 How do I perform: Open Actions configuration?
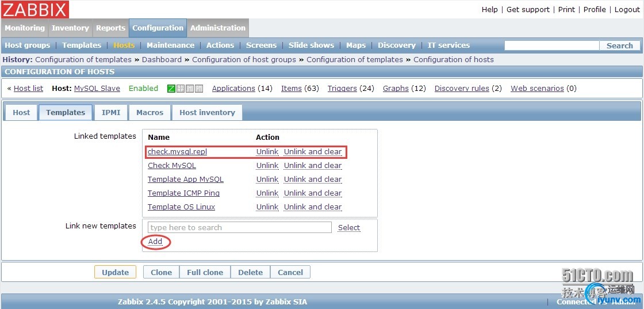(x=220, y=45)
